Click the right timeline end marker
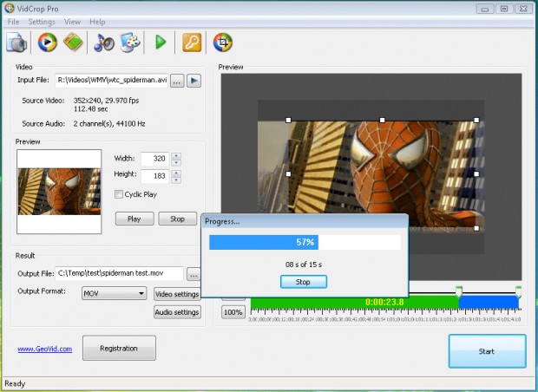538x392 pixels. 518,291
